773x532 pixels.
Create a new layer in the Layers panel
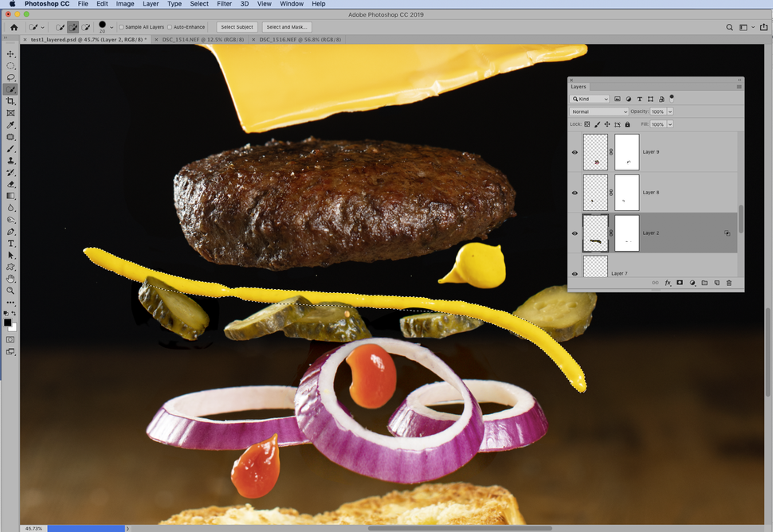[717, 283]
